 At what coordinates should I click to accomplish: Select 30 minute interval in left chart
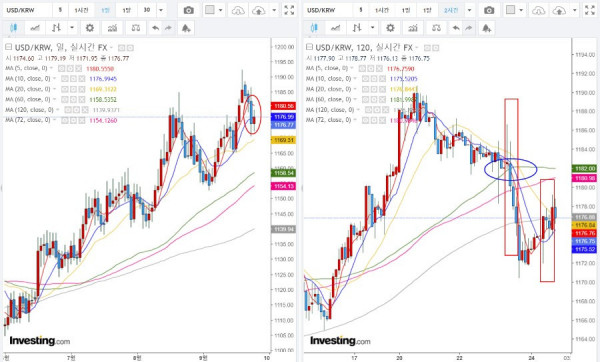147,10
